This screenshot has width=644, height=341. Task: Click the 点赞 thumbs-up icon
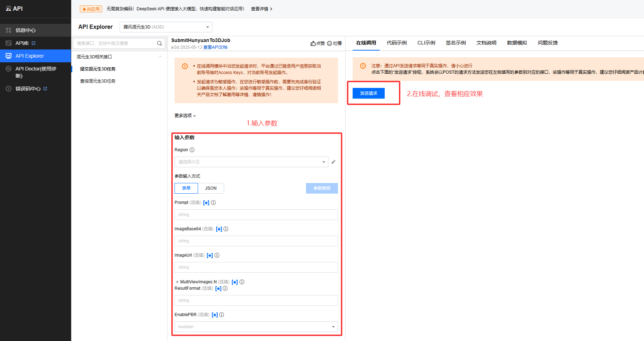313,43
